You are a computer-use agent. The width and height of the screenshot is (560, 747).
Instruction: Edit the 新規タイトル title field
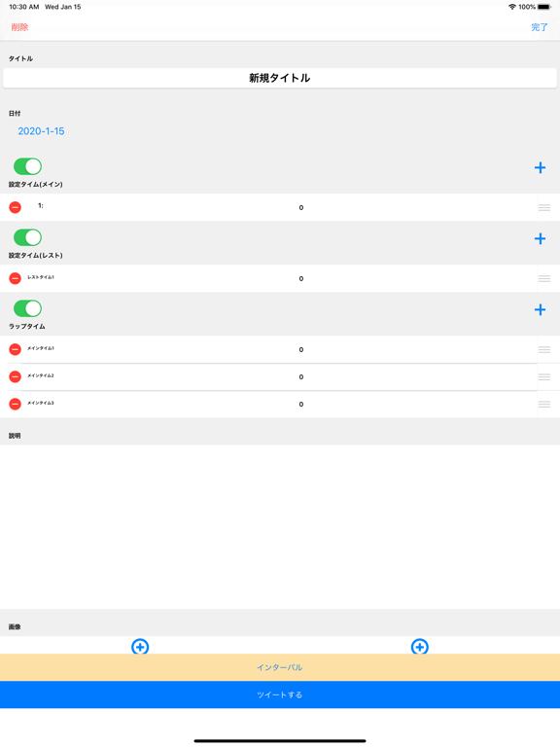point(280,78)
